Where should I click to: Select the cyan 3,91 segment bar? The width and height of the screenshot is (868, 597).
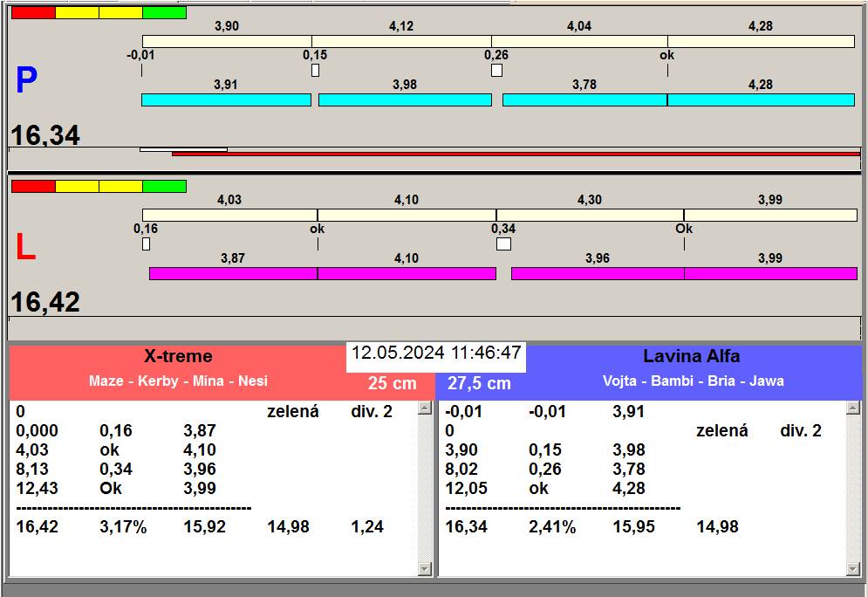[x=226, y=100]
